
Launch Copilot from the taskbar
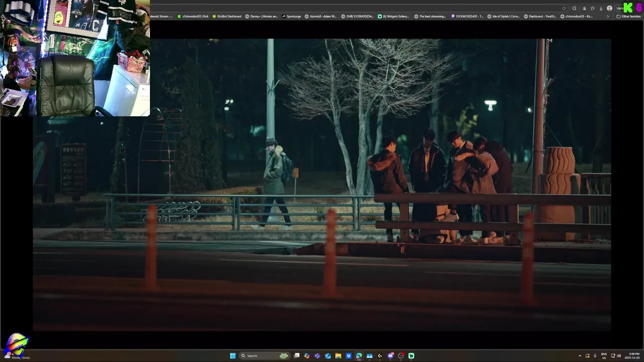(x=307, y=356)
